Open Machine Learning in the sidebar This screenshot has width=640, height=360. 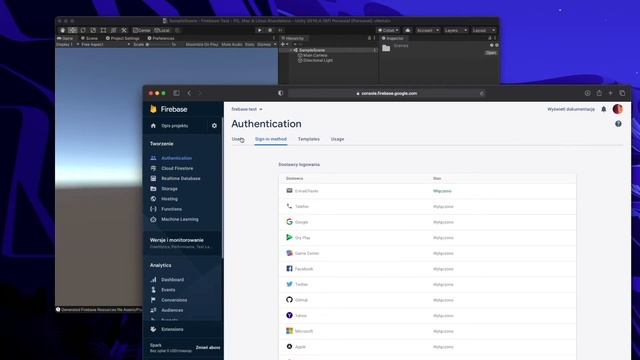click(180, 219)
